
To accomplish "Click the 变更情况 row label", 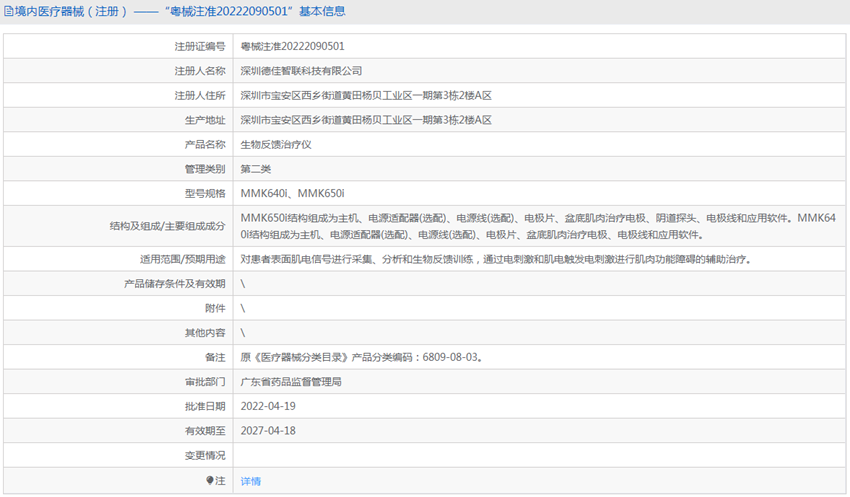I will pos(205,455).
